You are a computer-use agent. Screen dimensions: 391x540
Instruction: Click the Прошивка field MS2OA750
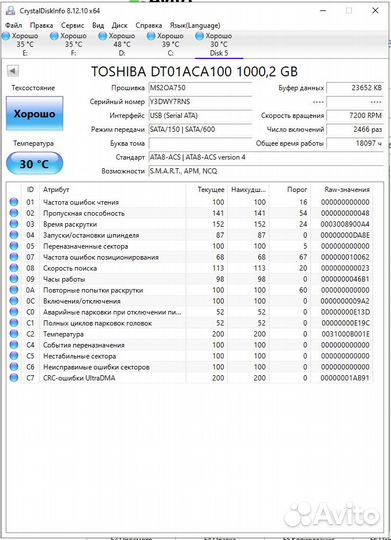200,88
